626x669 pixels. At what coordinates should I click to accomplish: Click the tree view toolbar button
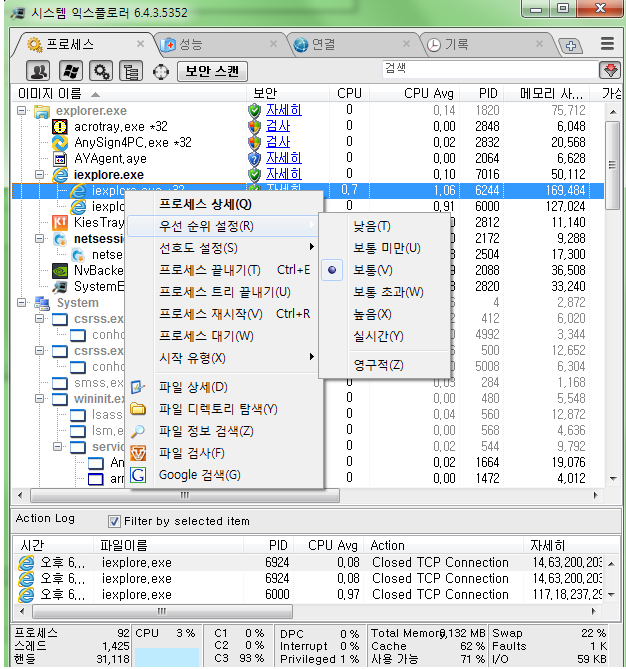pos(131,71)
